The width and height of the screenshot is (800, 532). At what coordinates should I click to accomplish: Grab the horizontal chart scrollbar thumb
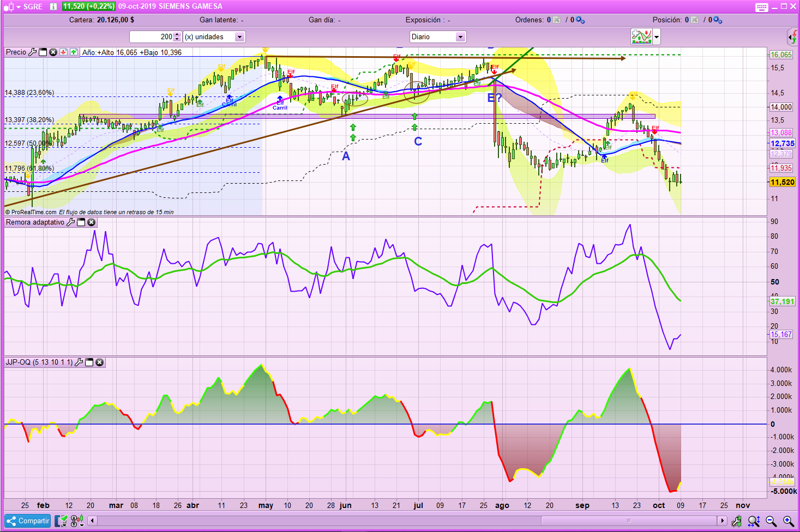tap(629, 521)
